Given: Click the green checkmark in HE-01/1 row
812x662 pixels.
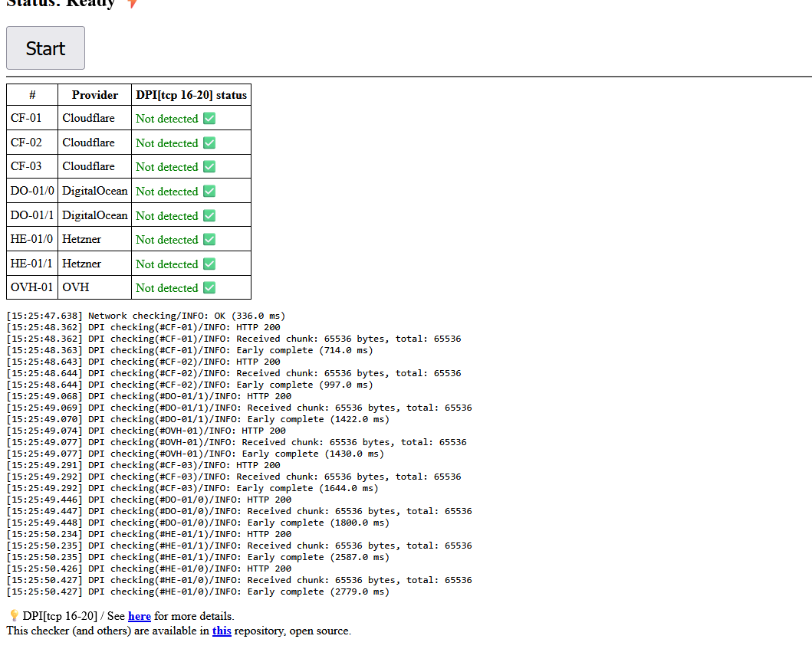Looking at the screenshot, I should click(x=209, y=264).
